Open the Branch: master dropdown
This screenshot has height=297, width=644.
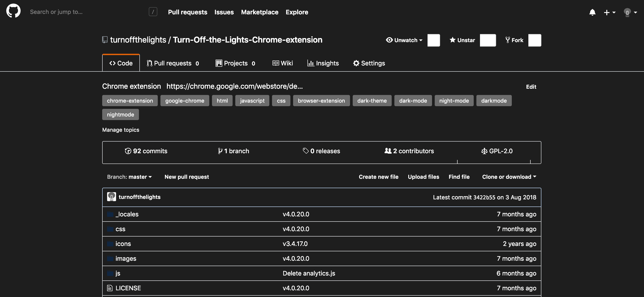coord(130,176)
